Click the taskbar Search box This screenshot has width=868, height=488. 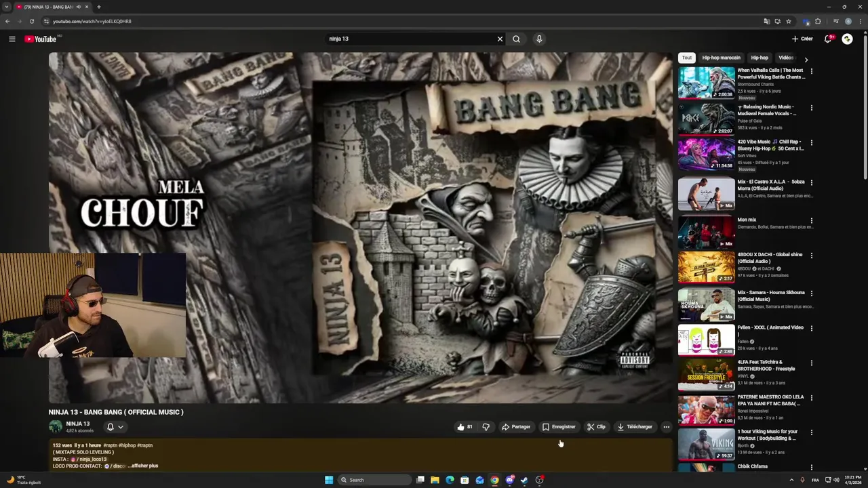click(x=375, y=480)
